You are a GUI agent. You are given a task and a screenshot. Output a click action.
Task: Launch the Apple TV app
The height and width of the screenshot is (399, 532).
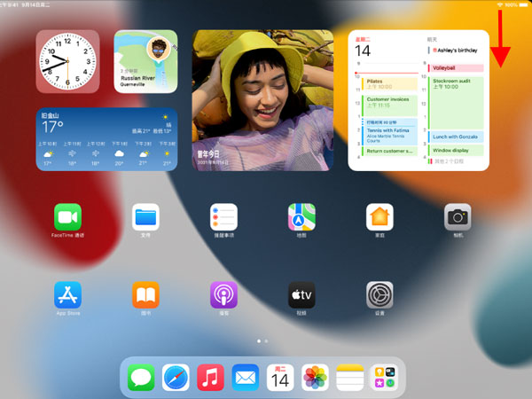(301, 294)
